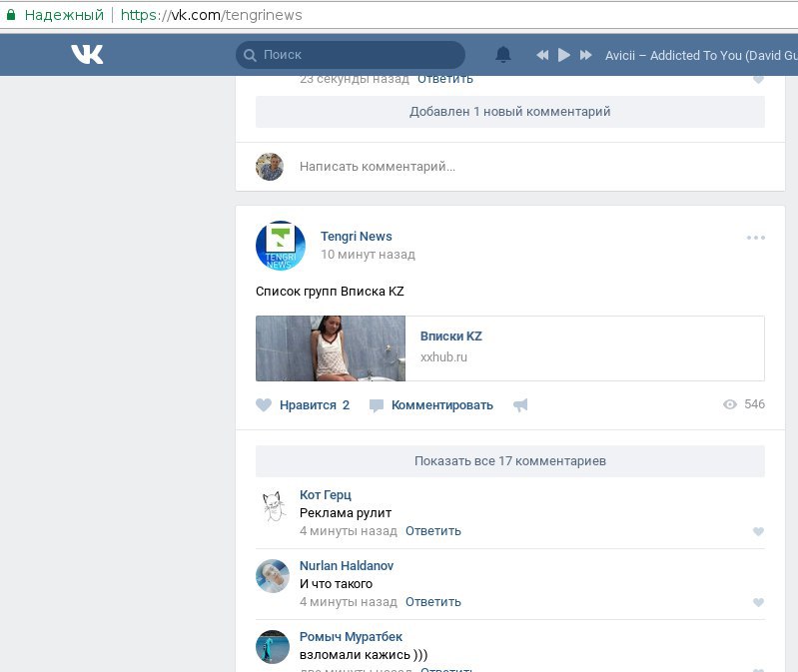Click the secure lock icon in address bar
Screen dimensions: 798x672
[11, 15]
